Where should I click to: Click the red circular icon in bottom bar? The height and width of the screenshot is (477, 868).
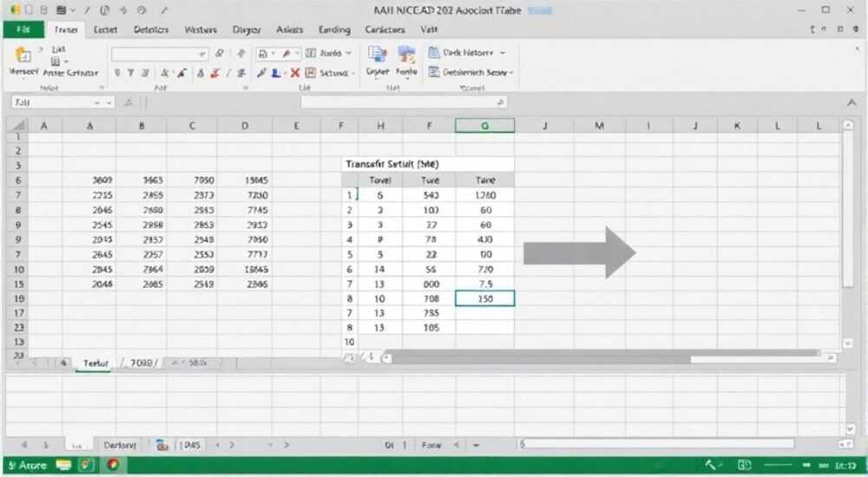tap(113, 465)
